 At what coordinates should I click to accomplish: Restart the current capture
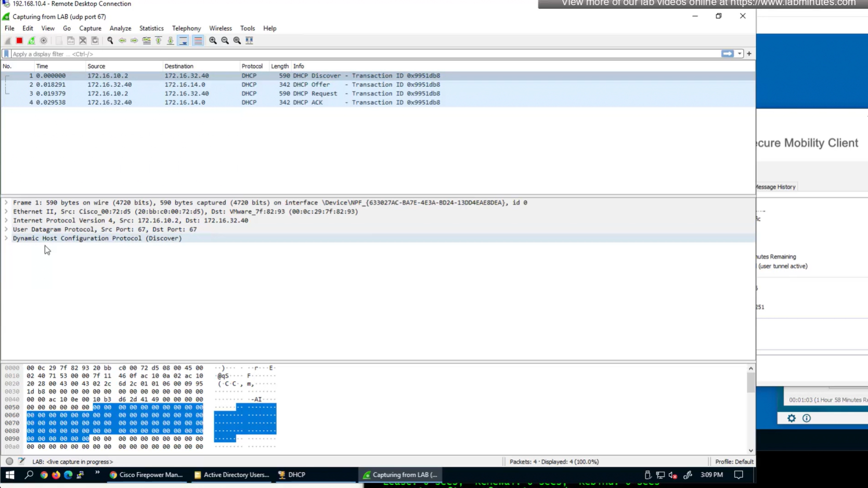31,41
